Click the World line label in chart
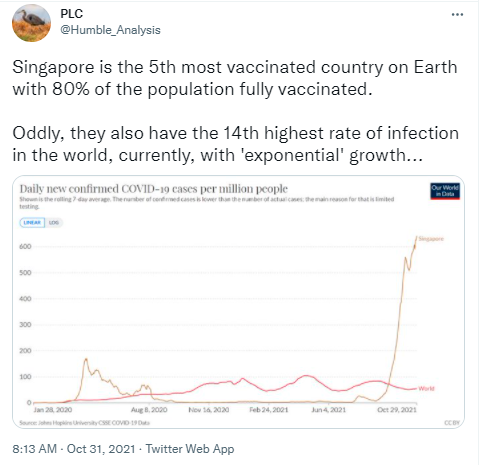The height and width of the screenshot is (465, 480). [426, 388]
